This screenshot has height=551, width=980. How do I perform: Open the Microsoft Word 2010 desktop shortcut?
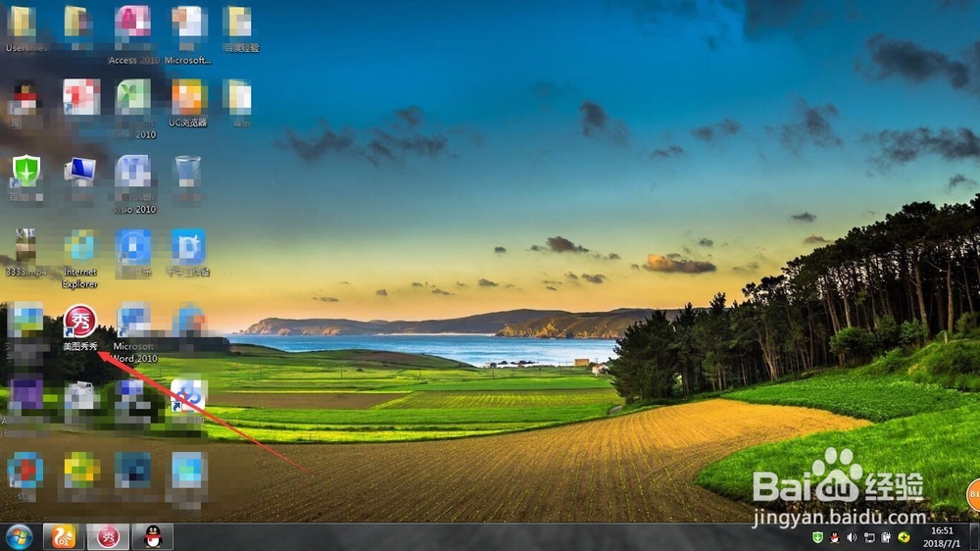coord(133,333)
